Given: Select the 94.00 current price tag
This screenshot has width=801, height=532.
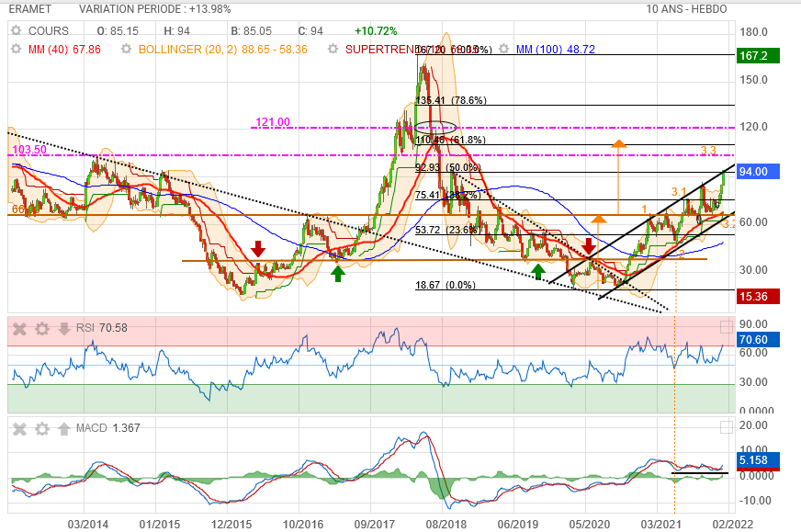Looking at the screenshot, I should tap(758, 172).
